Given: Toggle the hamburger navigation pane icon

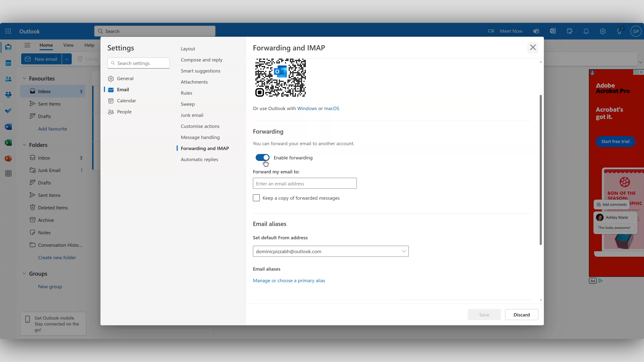Looking at the screenshot, I should point(27,45).
